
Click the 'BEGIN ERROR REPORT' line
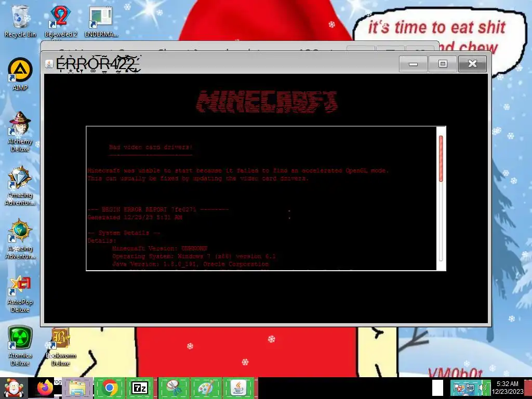click(x=158, y=209)
